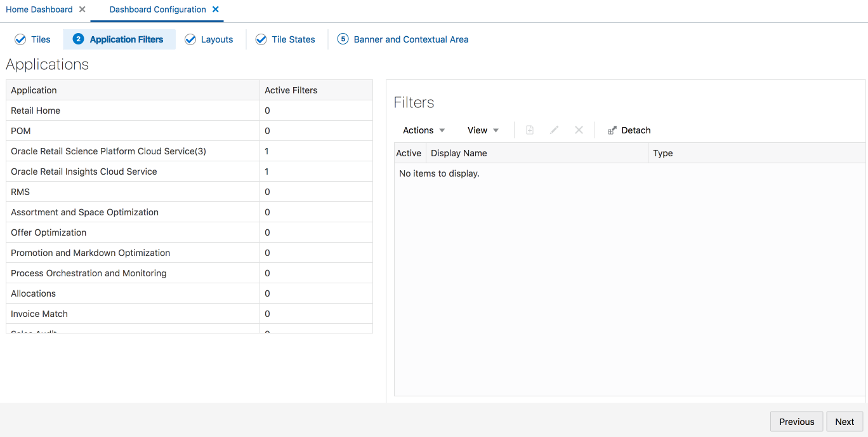Click the Detach icon beside Filters table
868x437 pixels.
pos(611,130)
